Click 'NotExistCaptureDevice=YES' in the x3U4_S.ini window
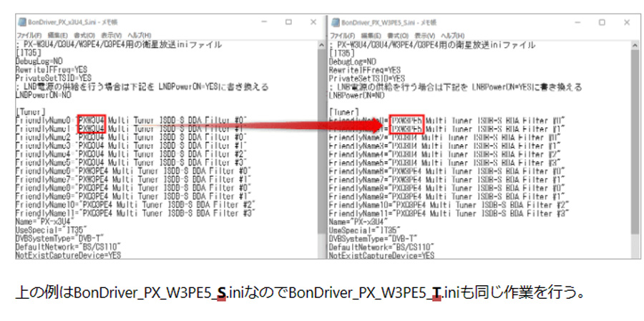Screen dimensions: 644x321 68,255
